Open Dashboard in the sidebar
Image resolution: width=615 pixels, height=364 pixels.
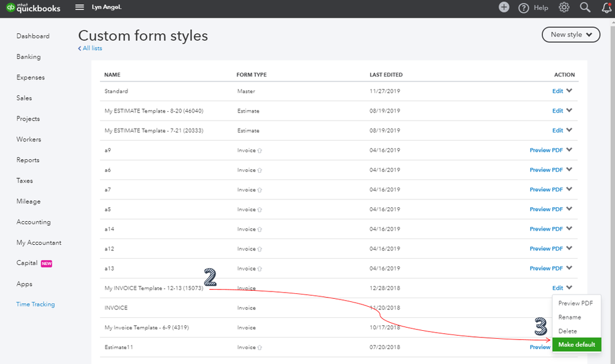[33, 36]
